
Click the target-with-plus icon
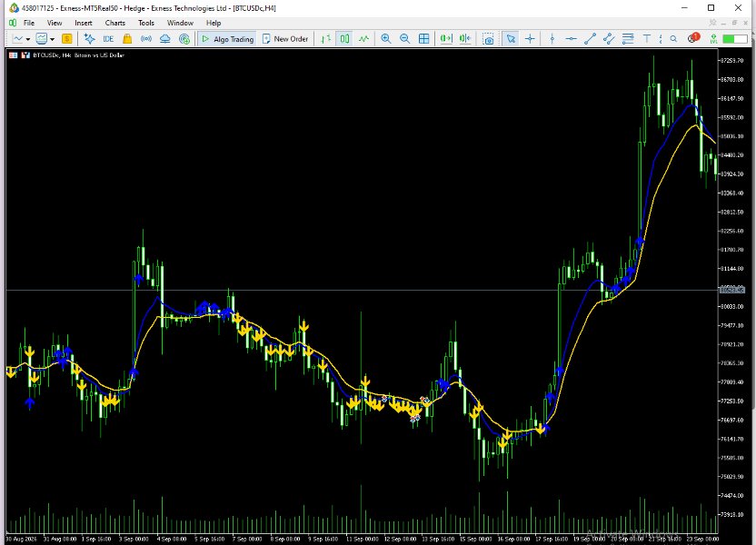click(x=184, y=38)
